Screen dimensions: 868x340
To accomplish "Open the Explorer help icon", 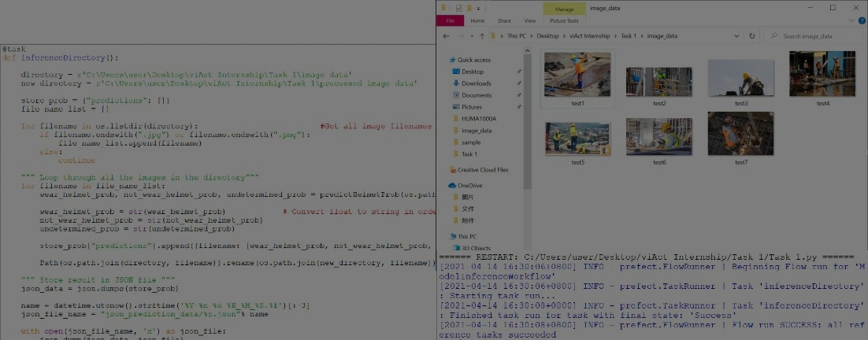I will [860, 21].
